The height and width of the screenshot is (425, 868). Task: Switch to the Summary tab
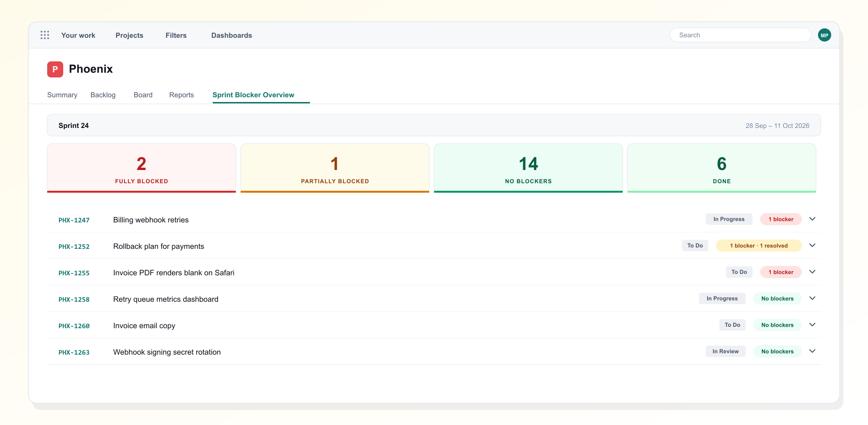(x=62, y=95)
